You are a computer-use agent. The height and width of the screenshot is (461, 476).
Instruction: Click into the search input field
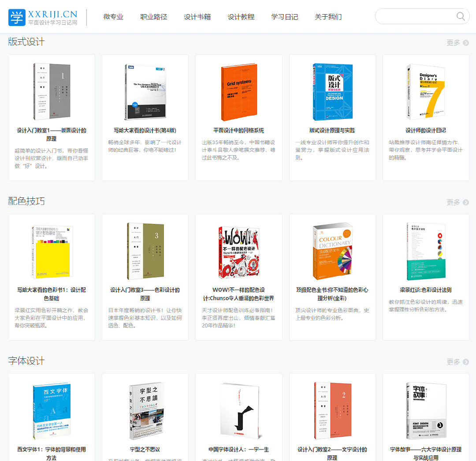point(416,16)
